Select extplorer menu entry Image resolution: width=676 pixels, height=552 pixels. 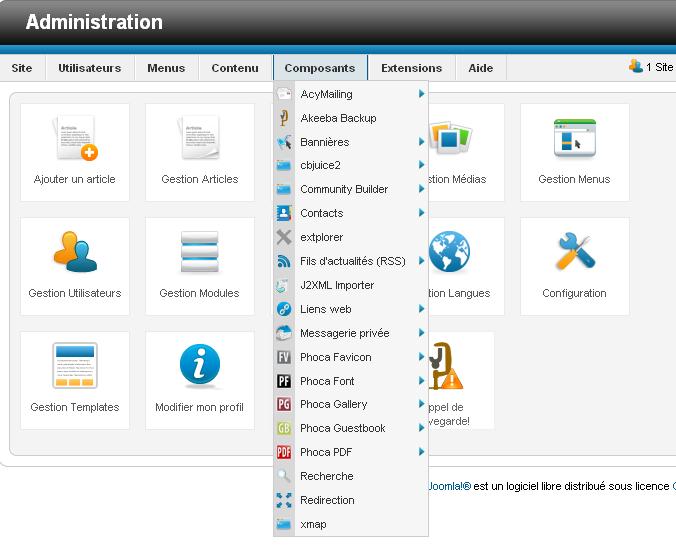pyautogui.click(x=351, y=237)
